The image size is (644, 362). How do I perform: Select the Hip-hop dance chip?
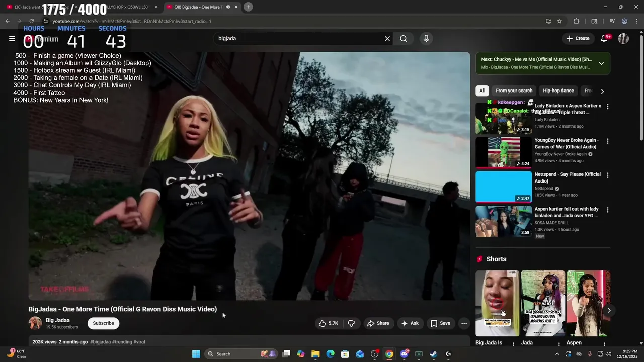pos(558,90)
